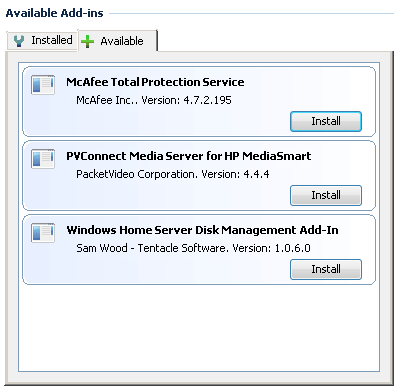Click the Sam Wood Tentacle Software version line

pos(193,248)
